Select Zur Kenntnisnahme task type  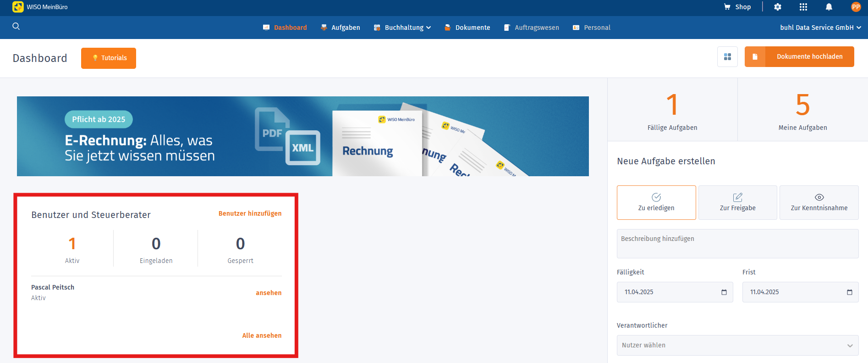pos(819,202)
